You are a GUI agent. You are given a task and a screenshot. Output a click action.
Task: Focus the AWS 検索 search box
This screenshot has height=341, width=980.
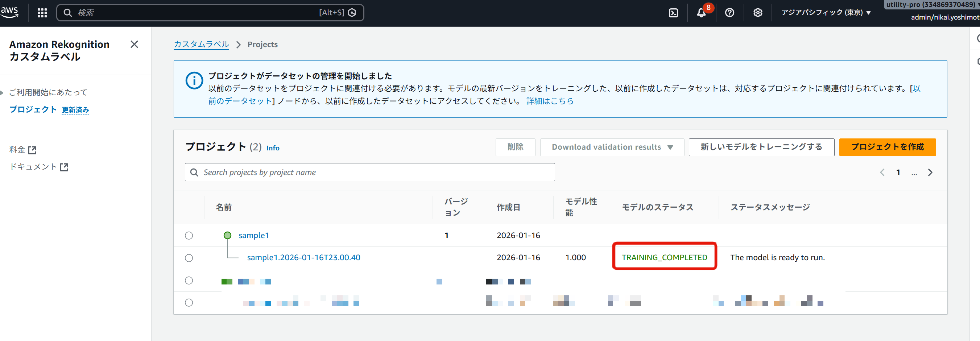tap(210, 13)
